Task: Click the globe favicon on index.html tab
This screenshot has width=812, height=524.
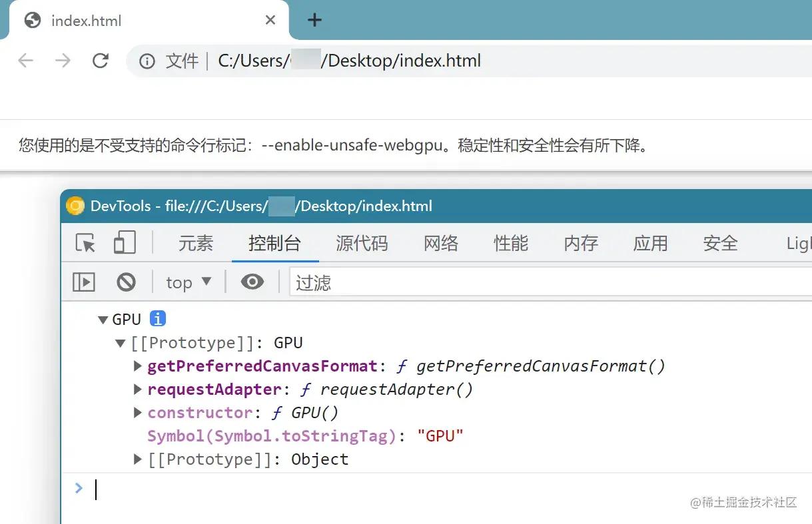Action: click(33, 20)
